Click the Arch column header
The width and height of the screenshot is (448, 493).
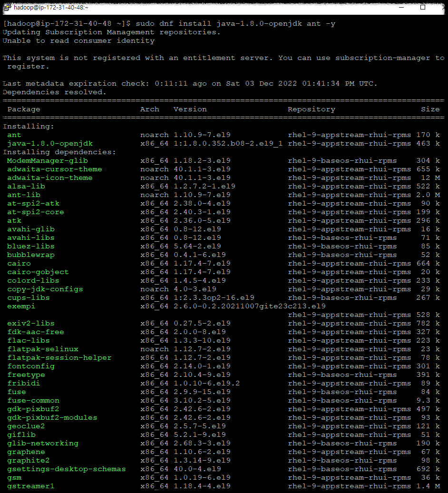click(x=149, y=109)
